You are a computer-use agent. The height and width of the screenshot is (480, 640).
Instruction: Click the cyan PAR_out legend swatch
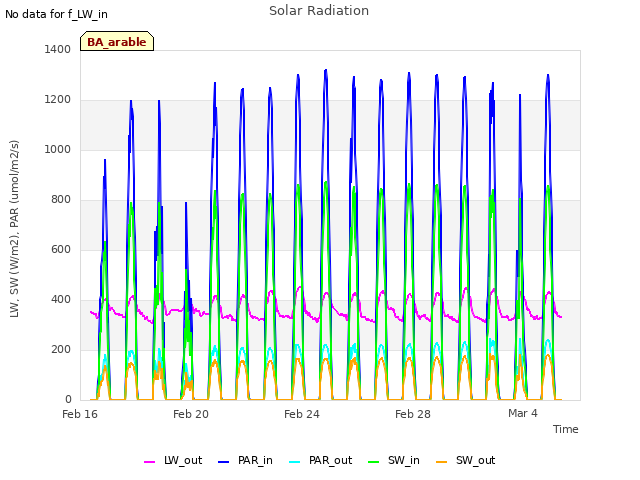(294, 462)
